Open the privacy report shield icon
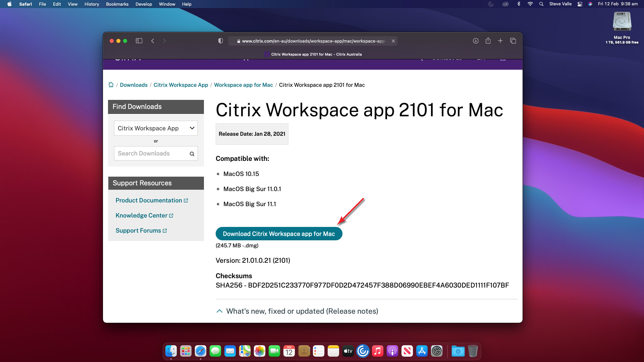 [x=220, y=41]
